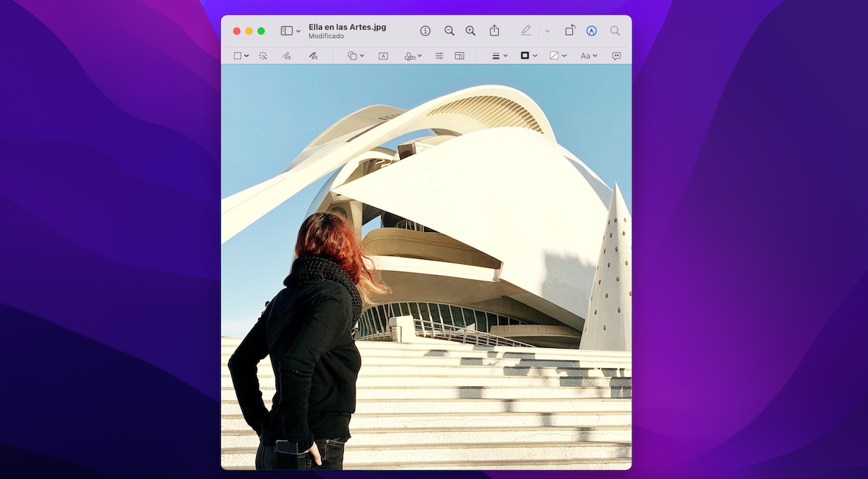Open the Adjust Color controls

[x=439, y=55]
